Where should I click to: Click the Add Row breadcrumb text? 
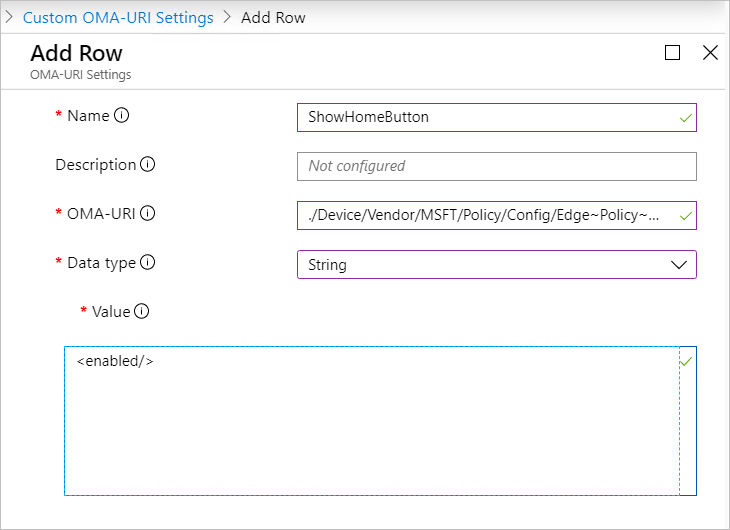click(x=273, y=18)
